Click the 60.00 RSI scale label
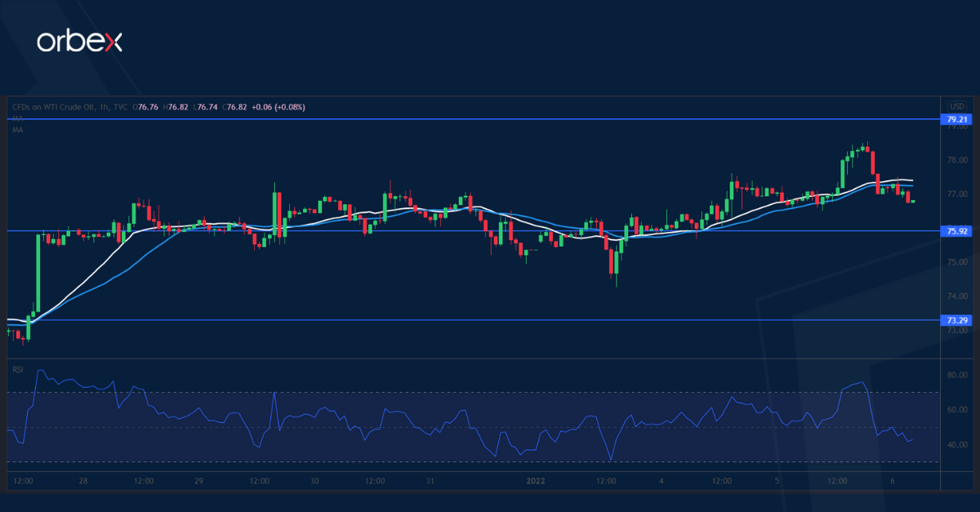980x512 pixels. pyautogui.click(x=956, y=410)
